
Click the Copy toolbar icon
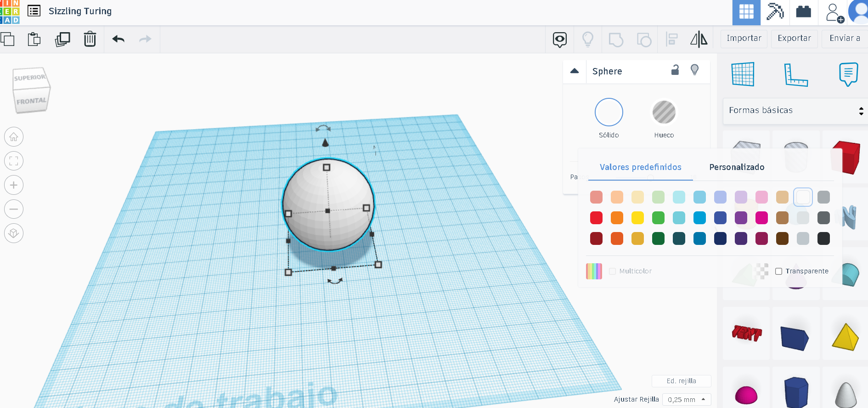click(x=8, y=40)
